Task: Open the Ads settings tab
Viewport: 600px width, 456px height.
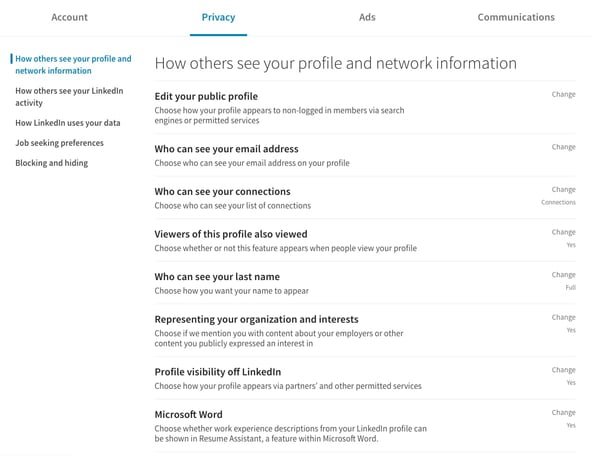Action: [x=367, y=17]
